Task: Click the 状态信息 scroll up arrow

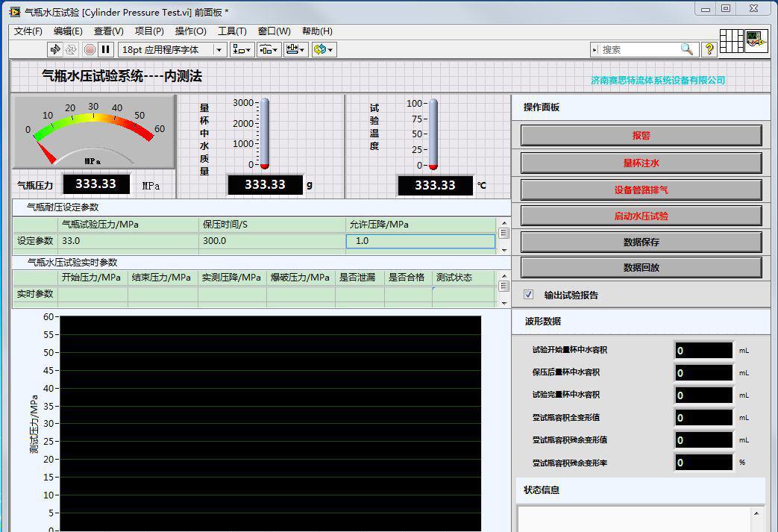Action: [756, 513]
